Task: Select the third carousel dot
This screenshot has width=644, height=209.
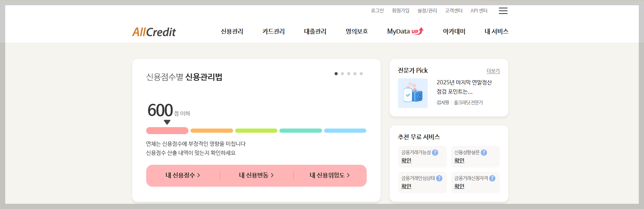Action: coord(349,73)
